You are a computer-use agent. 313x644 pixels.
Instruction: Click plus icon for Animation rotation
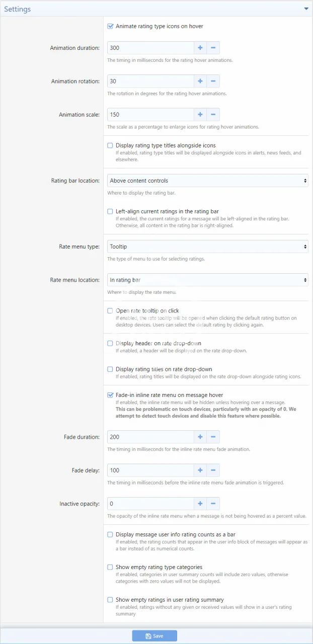[200, 81]
